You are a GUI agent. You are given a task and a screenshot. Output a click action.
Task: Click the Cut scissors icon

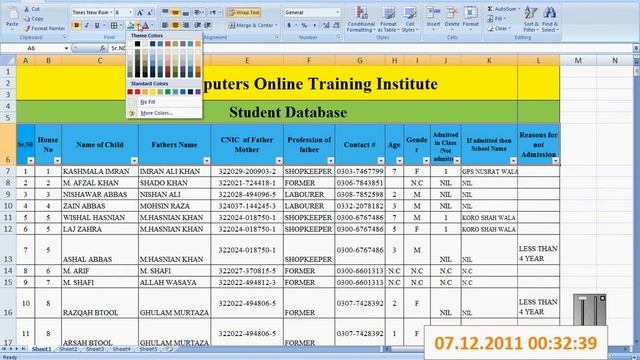coord(27,9)
